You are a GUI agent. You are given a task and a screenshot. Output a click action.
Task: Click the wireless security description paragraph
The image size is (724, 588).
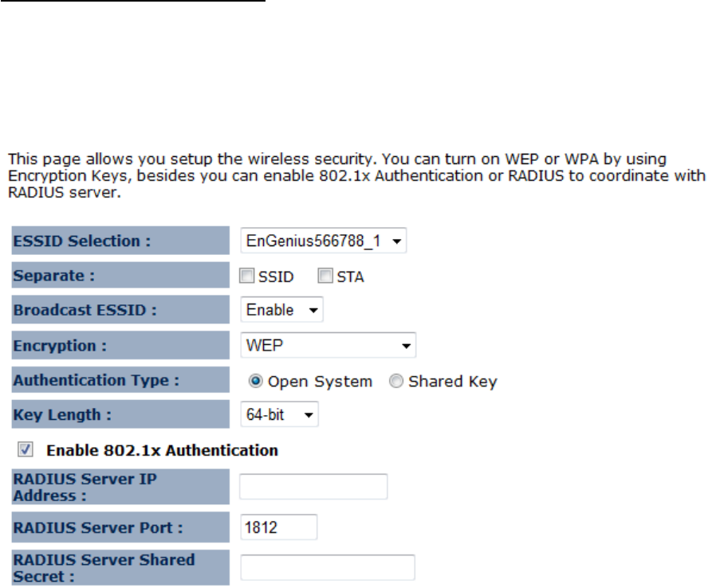[356, 176]
